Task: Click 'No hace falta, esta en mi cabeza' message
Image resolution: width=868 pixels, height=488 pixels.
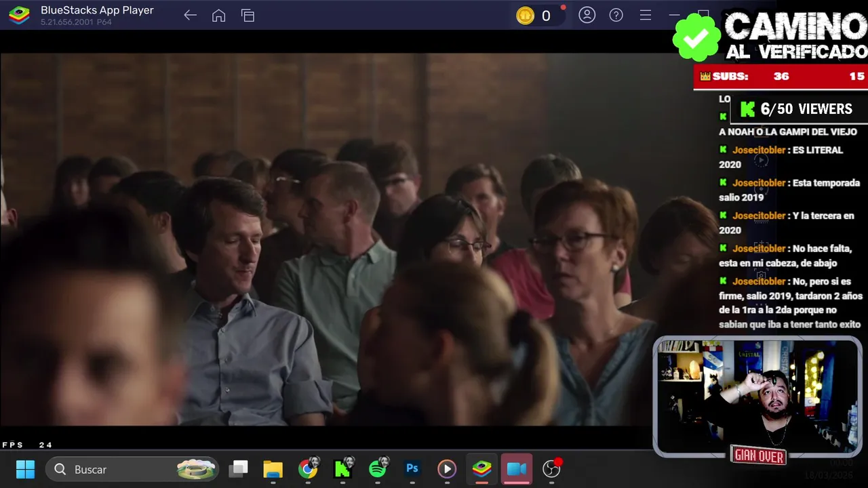Action: pyautogui.click(x=785, y=256)
